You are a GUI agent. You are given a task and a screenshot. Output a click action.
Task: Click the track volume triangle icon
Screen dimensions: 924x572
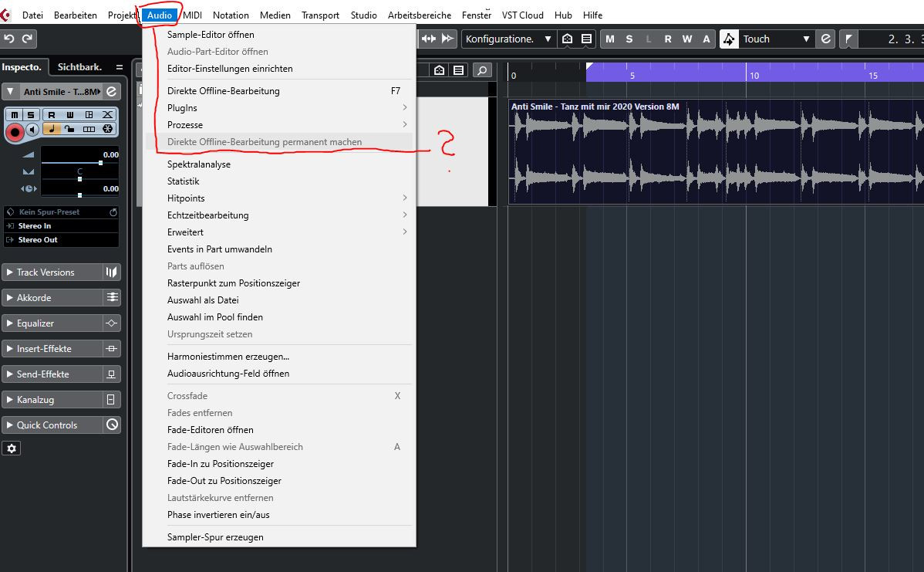point(29,155)
